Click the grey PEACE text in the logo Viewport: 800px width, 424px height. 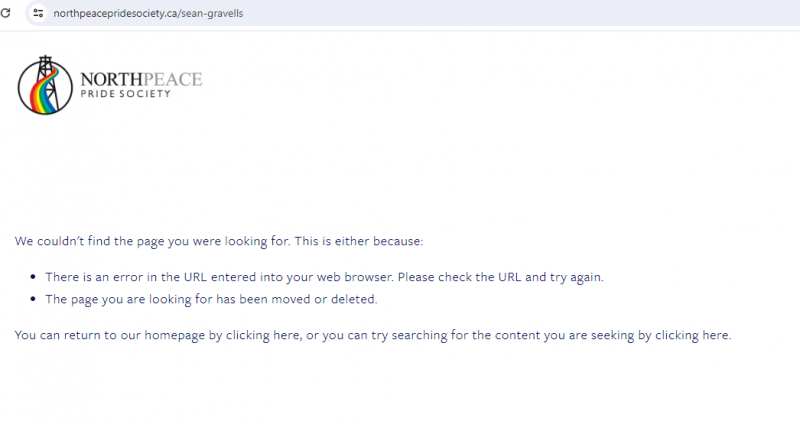tap(172, 80)
